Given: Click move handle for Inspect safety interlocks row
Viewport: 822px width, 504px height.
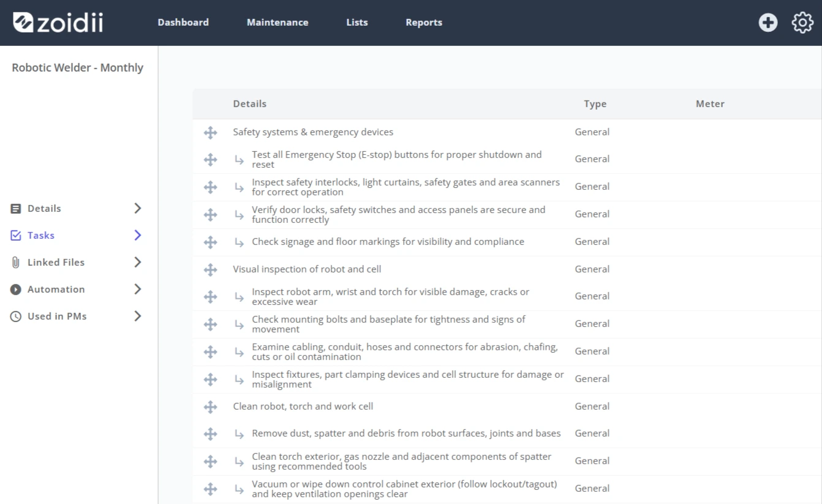Looking at the screenshot, I should pyautogui.click(x=210, y=187).
